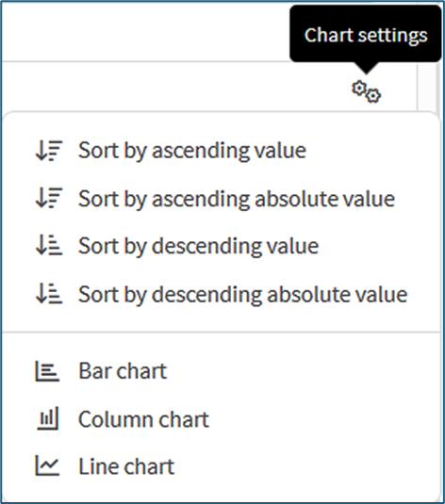445x504 pixels.
Task: Click the Column chart icon
Action: click(x=48, y=419)
